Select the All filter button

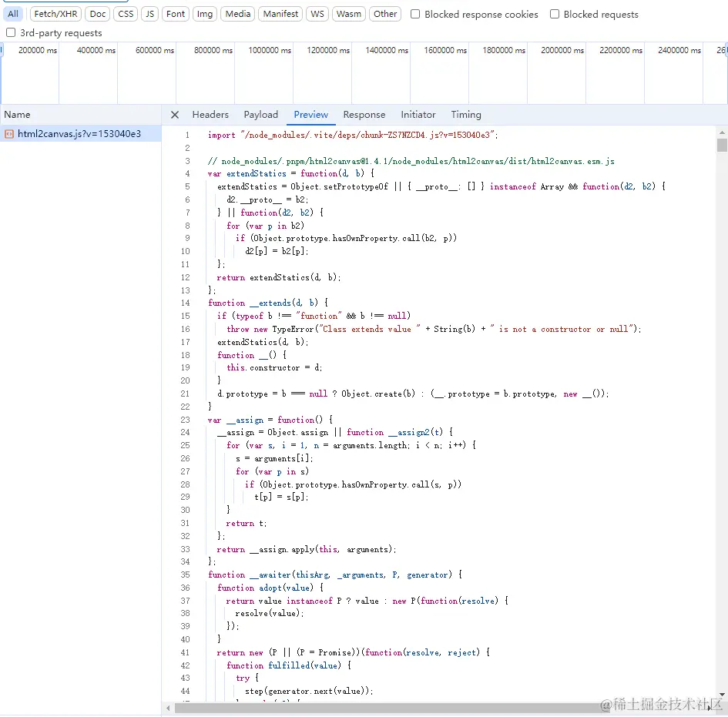(x=13, y=14)
